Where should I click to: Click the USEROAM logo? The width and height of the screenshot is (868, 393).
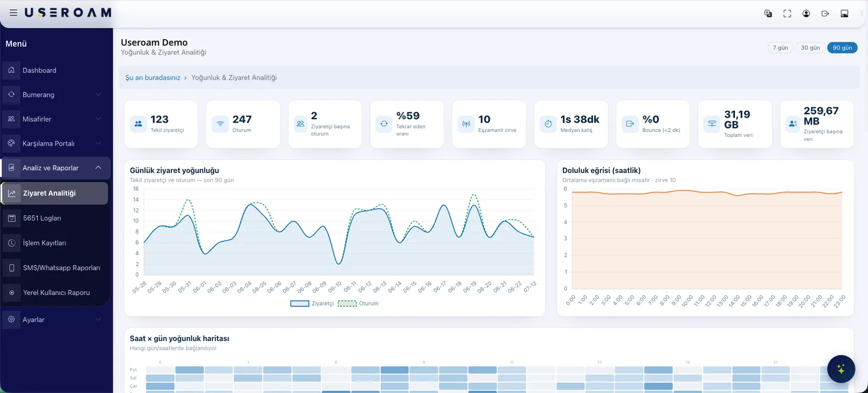(68, 12)
